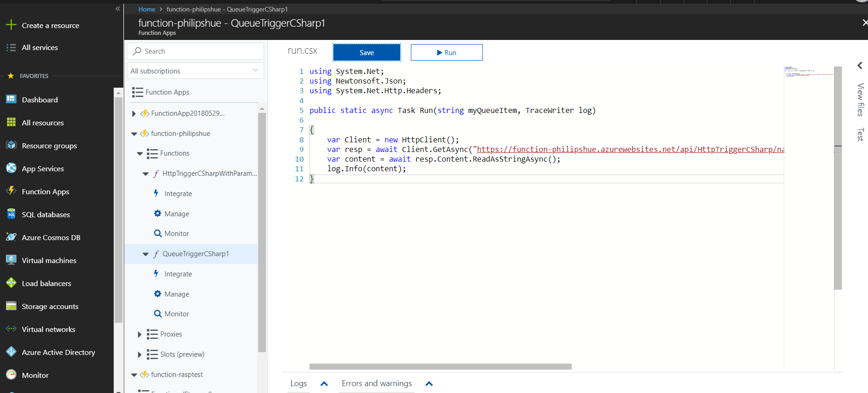The height and width of the screenshot is (393, 868).
Task: Select HttpTriggerCSharpWithParam function name
Action: [210, 174]
